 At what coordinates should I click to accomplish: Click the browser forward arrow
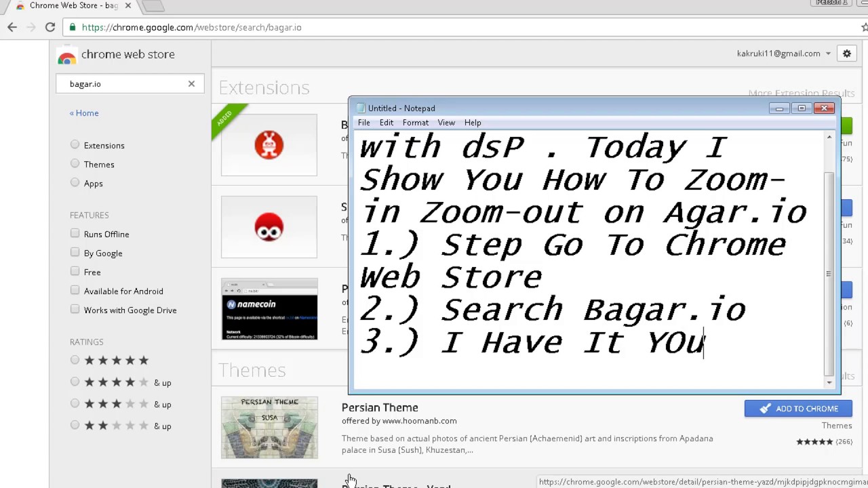[31, 27]
